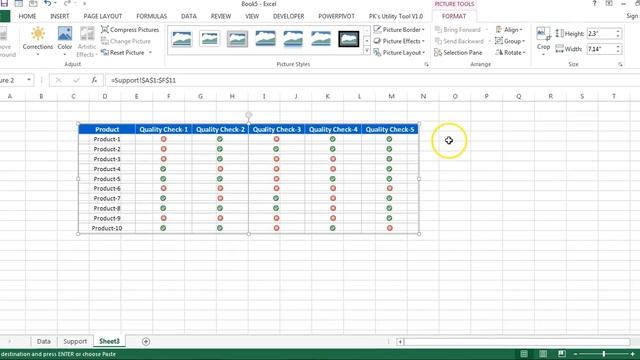Select column header O
640x360 pixels.
tap(455, 96)
